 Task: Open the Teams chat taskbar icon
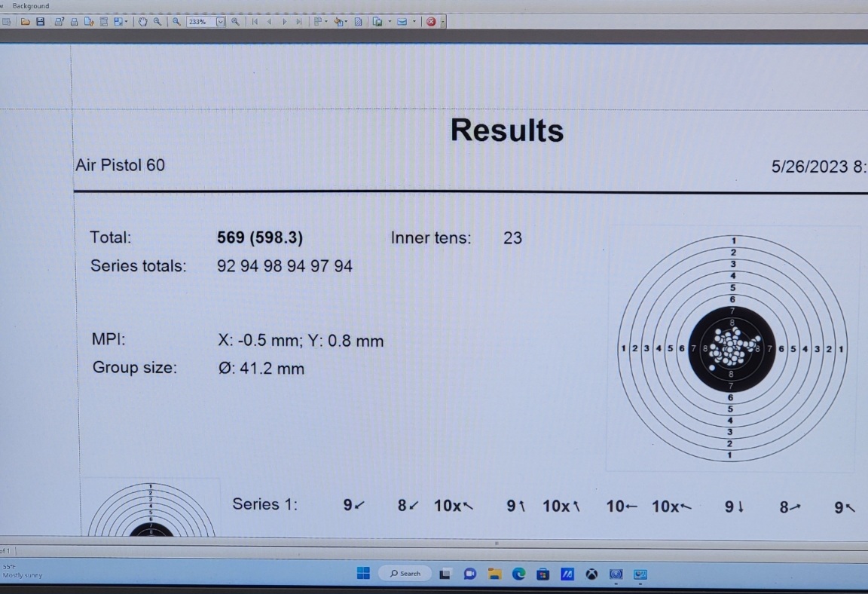[x=470, y=574]
